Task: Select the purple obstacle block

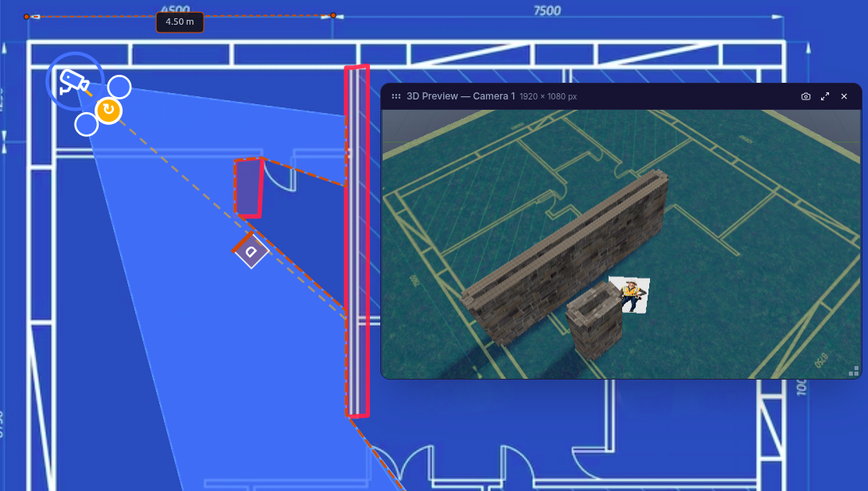Action: [x=248, y=188]
